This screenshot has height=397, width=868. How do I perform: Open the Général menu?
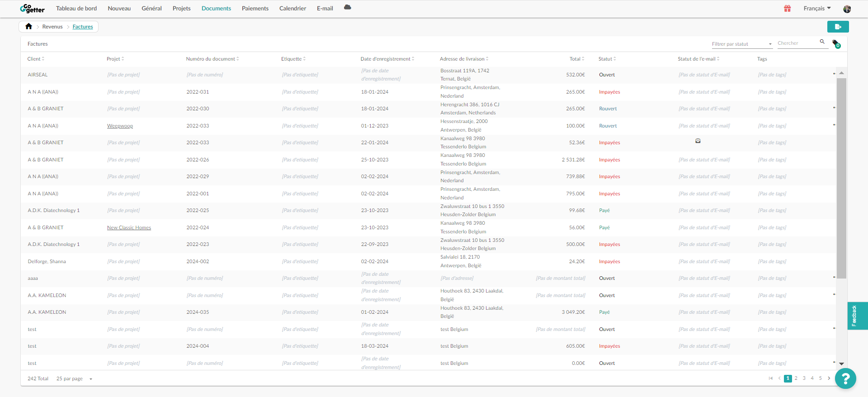(x=151, y=8)
